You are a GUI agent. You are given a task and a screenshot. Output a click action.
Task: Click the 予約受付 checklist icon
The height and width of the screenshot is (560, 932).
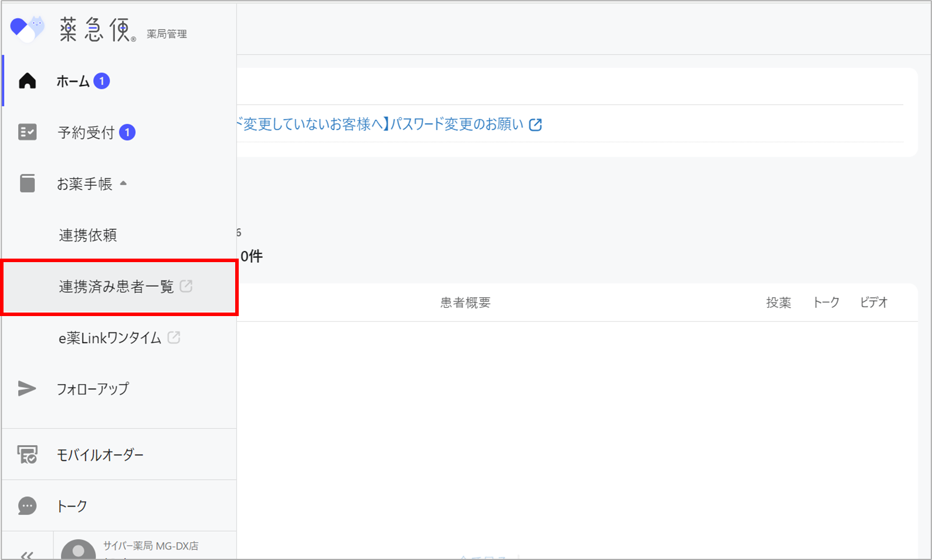tap(27, 133)
